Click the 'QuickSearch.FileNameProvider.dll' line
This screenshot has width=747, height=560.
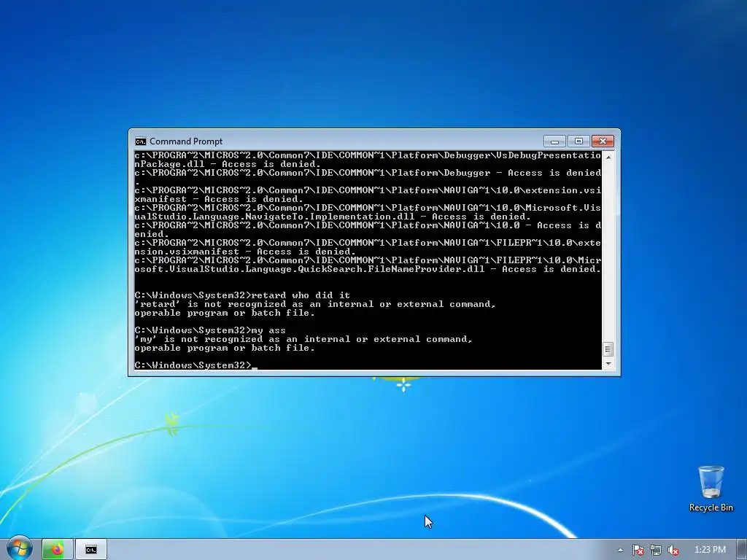coord(368,269)
